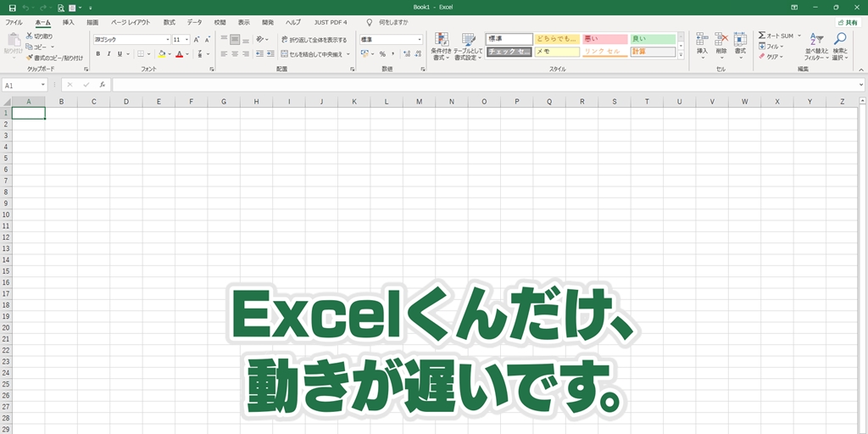Open the font size dropdown
Viewport: 868px width, 434px height.
coord(186,40)
